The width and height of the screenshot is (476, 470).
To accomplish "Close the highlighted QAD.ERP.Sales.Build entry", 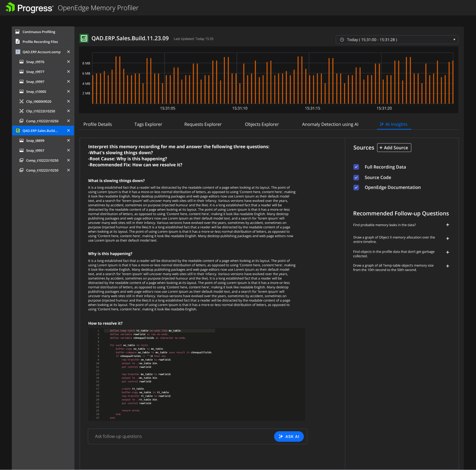I will point(68,130).
